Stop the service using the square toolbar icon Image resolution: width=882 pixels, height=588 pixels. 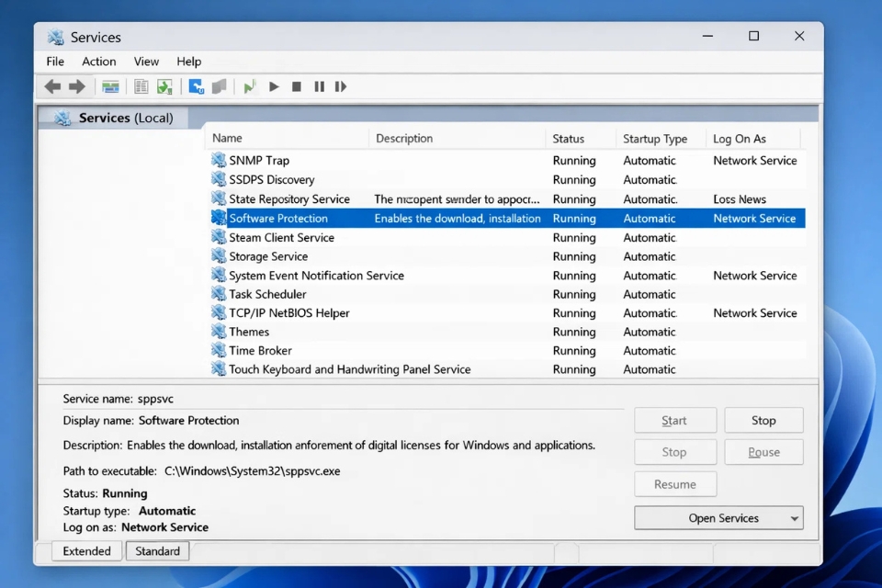click(x=296, y=85)
